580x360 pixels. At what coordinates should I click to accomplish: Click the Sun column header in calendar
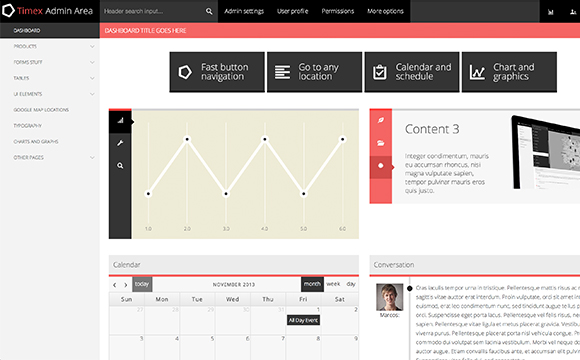127,299
